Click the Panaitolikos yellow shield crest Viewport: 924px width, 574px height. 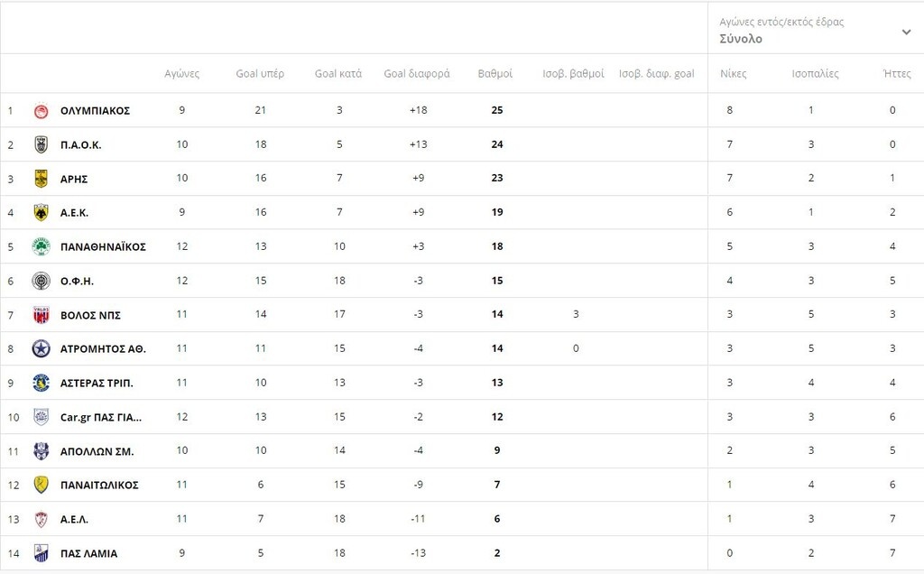tap(41, 485)
